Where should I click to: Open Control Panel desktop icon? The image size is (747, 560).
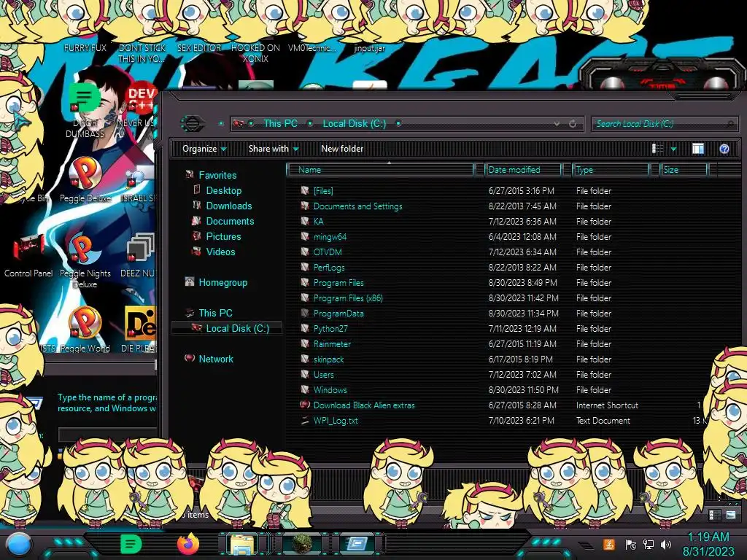28,255
